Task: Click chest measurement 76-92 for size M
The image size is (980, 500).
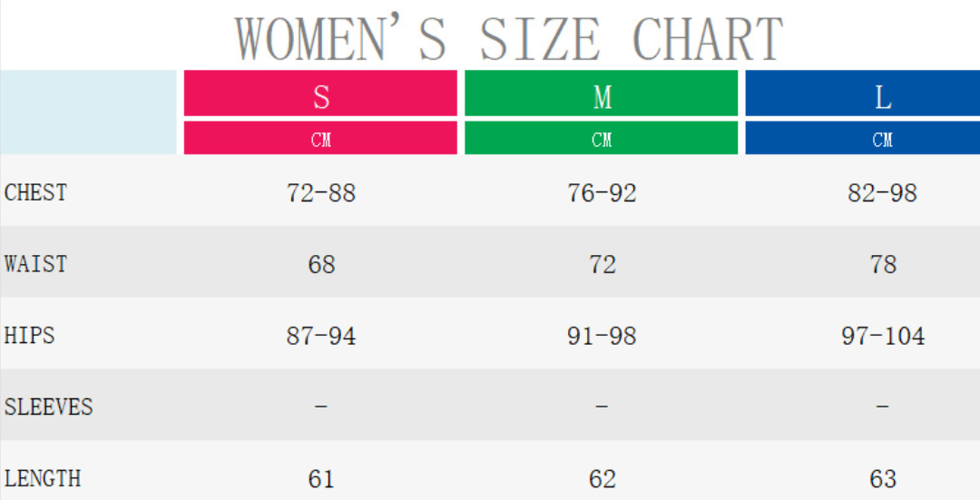Action: (x=602, y=193)
